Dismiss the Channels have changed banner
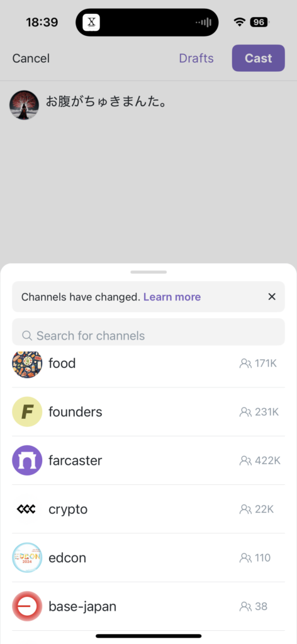The image size is (297, 644). (272, 297)
